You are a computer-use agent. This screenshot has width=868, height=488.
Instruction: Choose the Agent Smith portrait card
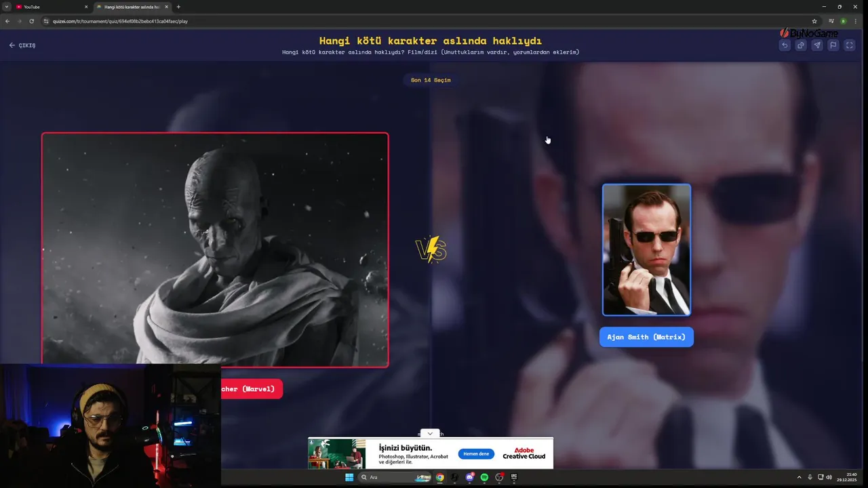coord(646,249)
